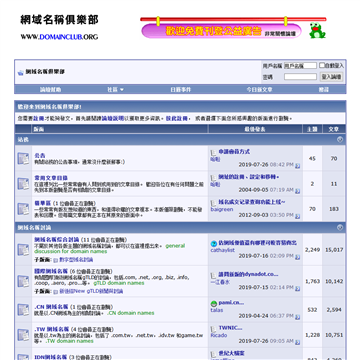Click the green frog icon in the banner
360x360 pixels.
coord(317,30)
